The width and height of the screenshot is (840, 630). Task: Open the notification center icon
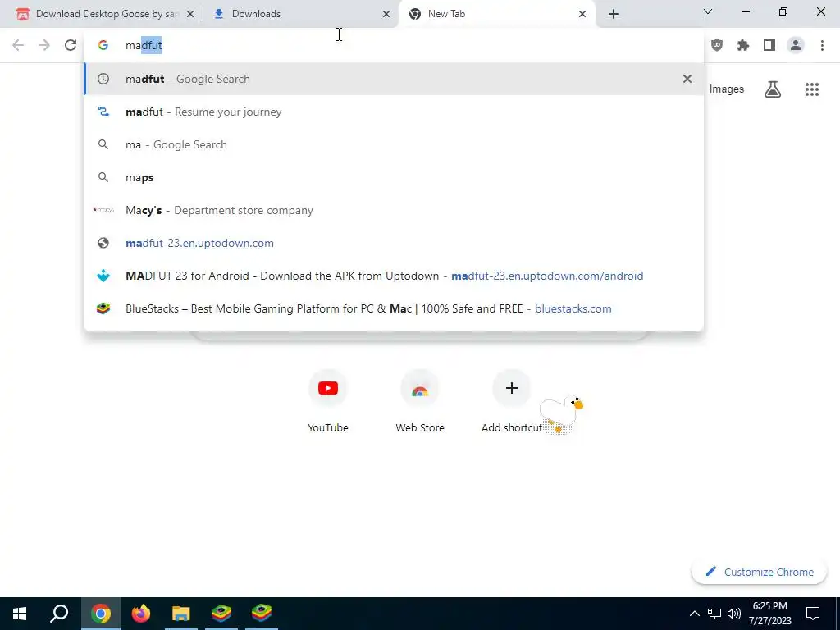(x=813, y=614)
